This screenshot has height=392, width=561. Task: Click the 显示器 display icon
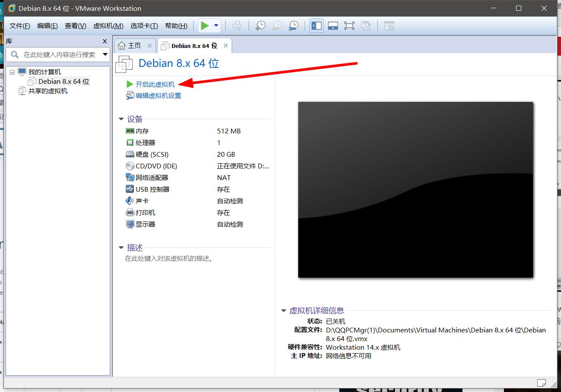click(130, 224)
